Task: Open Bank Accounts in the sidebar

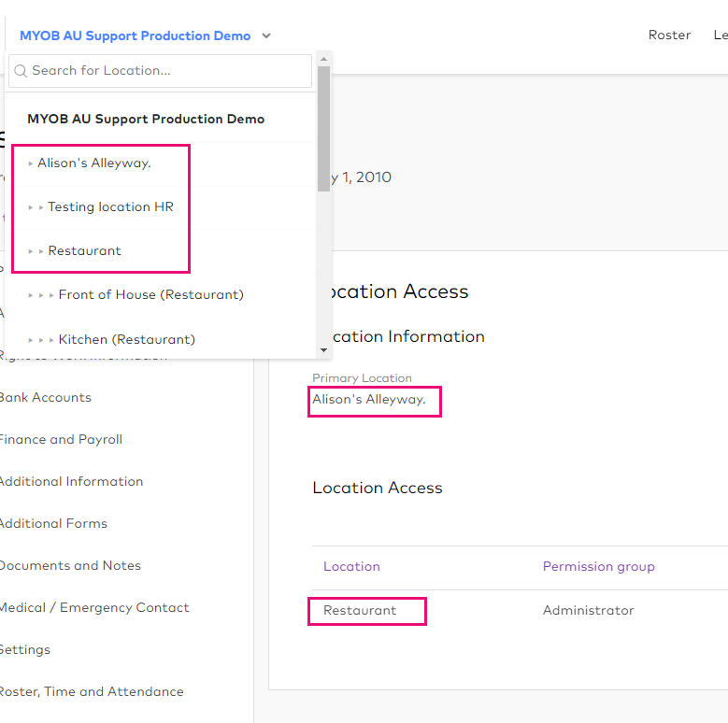Action: (x=45, y=398)
